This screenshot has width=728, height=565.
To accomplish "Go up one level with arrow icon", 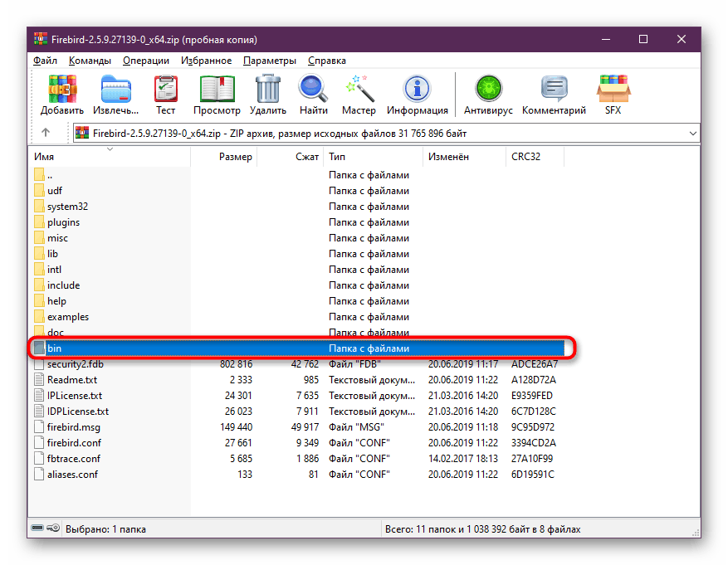I will click(x=46, y=133).
